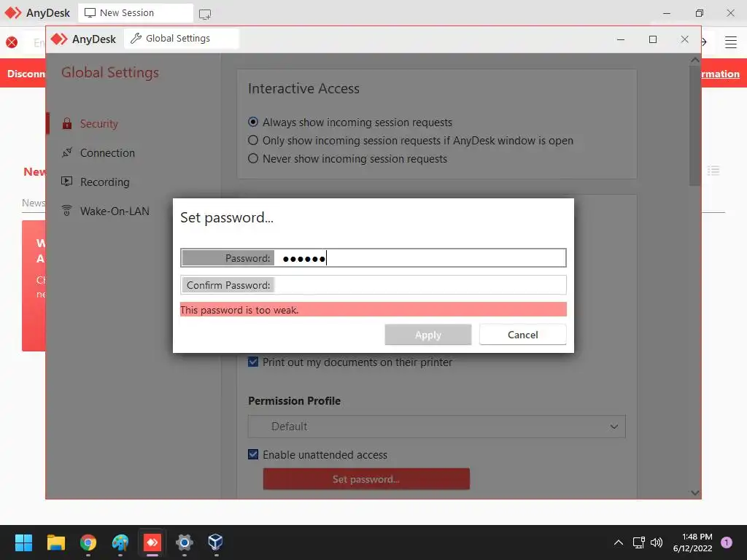Viewport: 747px width, 560px height.
Task: Open the taskbar clock and date
Action: point(693,542)
